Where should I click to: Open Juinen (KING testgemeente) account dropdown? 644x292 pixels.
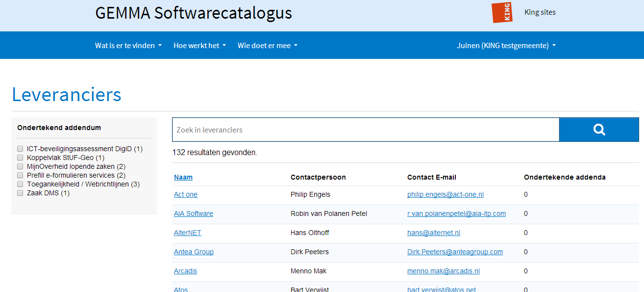[x=506, y=45]
